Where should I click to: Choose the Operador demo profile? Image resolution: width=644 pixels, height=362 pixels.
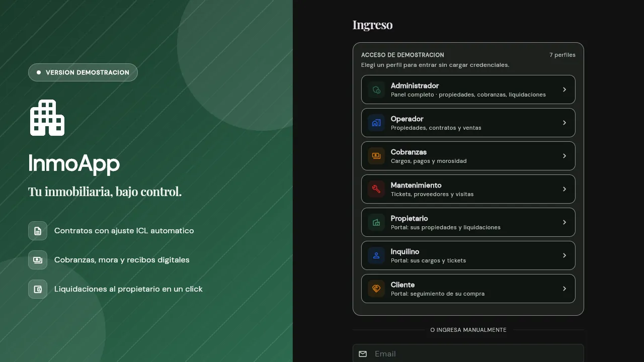click(x=468, y=123)
